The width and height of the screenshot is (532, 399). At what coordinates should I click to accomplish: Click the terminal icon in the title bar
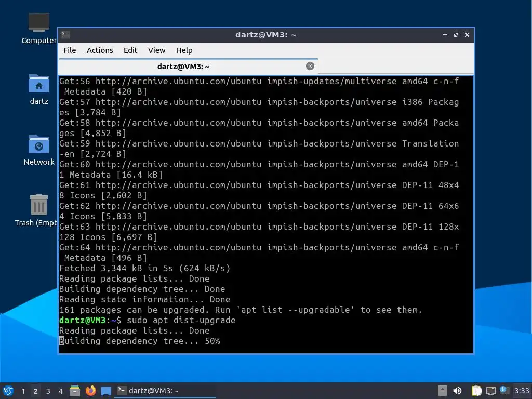point(65,35)
